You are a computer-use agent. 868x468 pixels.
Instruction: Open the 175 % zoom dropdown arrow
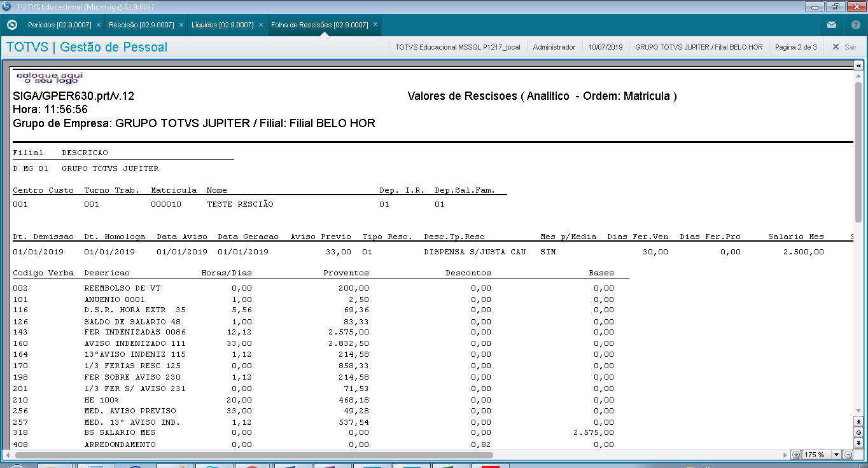(837, 455)
